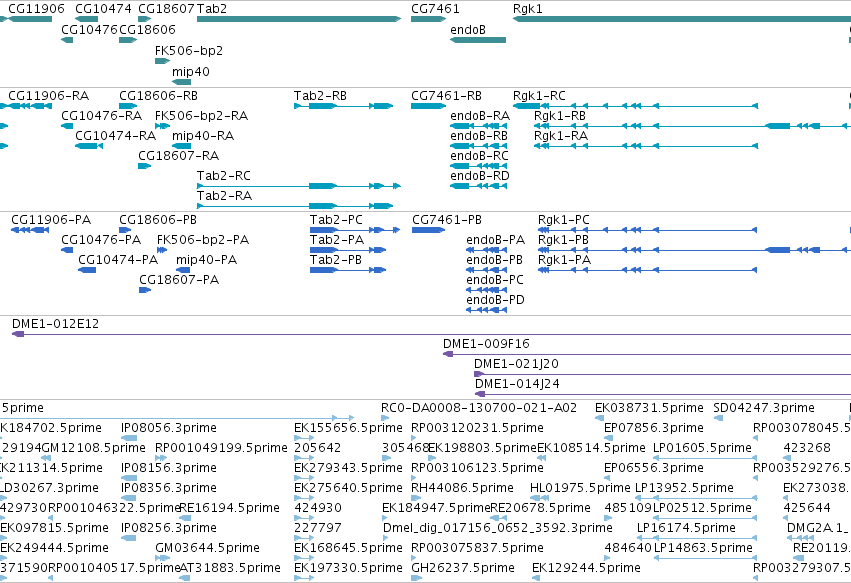
Task: Click BAC clone label DME1-021J20
Action: click(x=516, y=364)
